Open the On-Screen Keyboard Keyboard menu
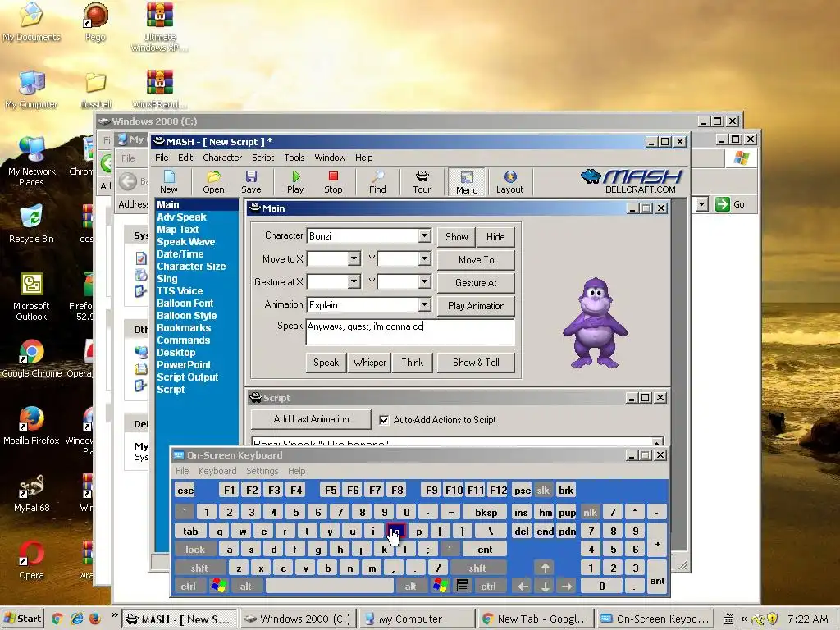Image resolution: width=840 pixels, height=630 pixels. [217, 471]
